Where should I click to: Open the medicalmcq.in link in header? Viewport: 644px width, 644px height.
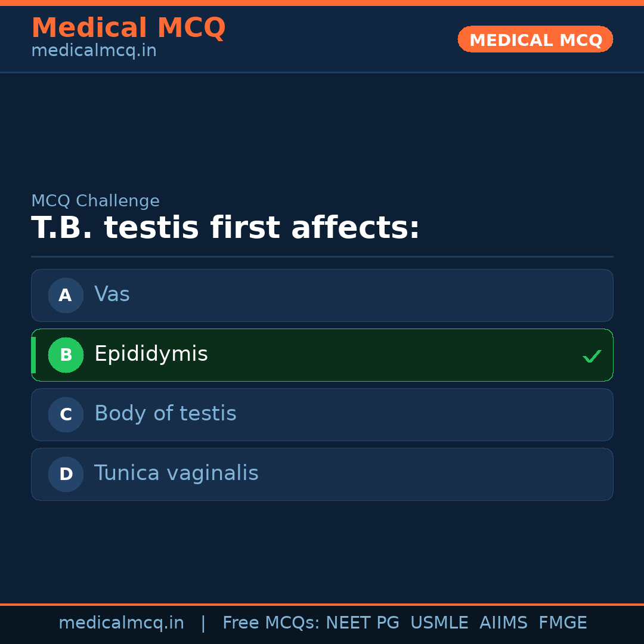94,51
